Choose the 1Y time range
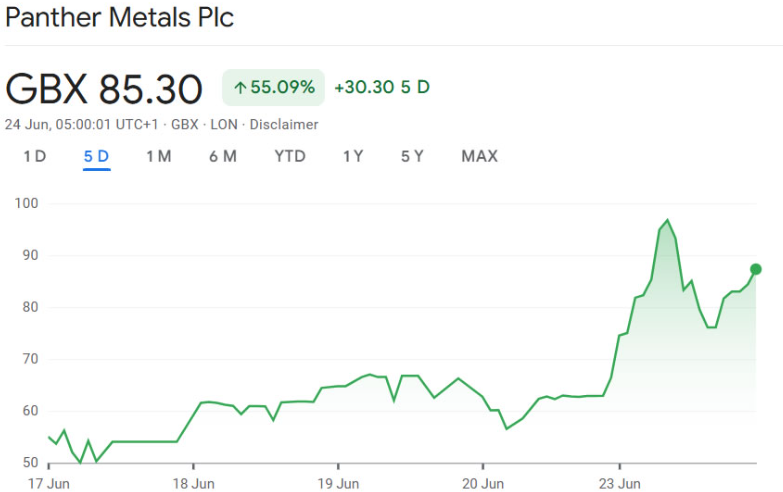Viewport: 783px width, 492px height. coord(353,156)
